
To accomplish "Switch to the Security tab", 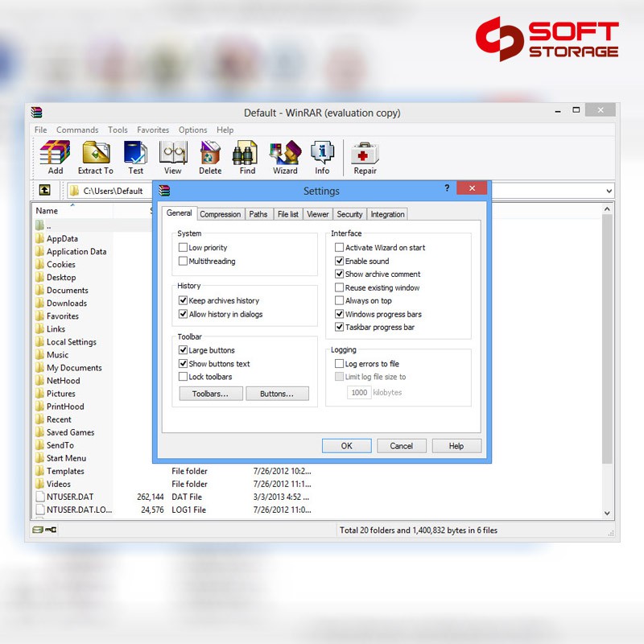I will pyautogui.click(x=349, y=214).
